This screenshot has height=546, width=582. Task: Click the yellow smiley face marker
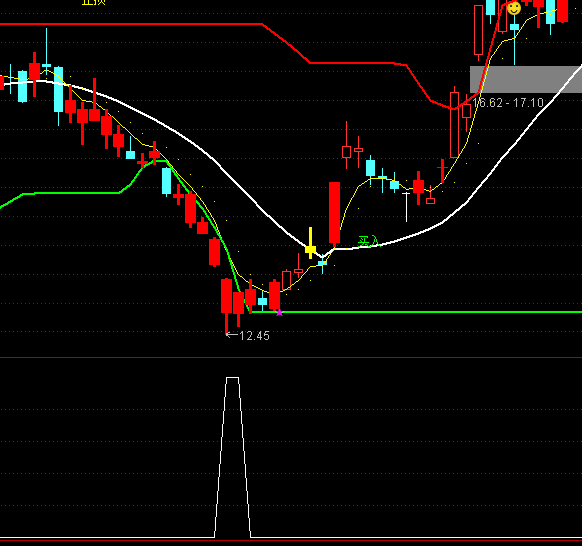pos(514,8)
